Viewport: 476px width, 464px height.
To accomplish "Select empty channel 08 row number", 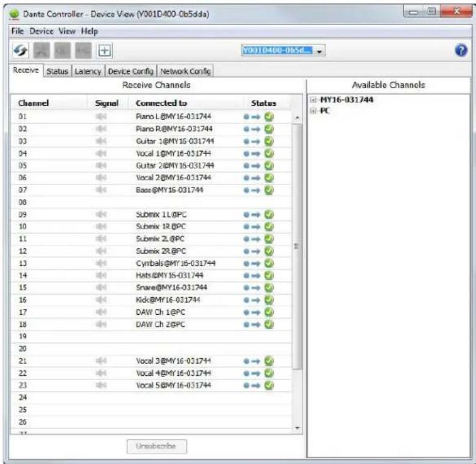I will pyautogui.click(x=23, y=202).
